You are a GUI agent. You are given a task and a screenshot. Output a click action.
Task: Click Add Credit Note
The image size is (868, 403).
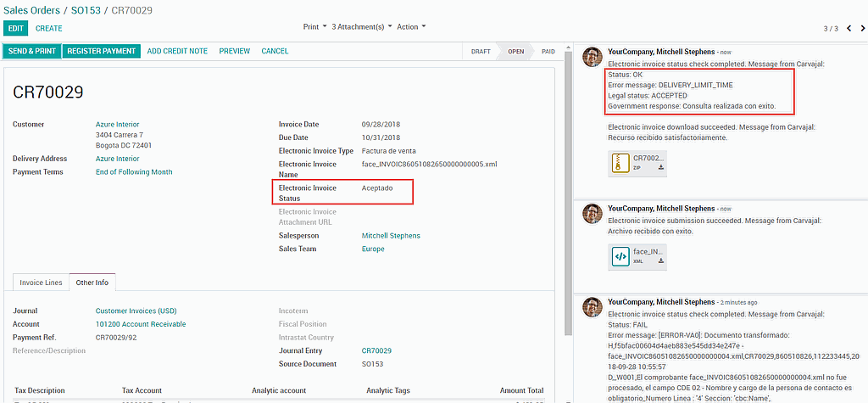coord(177,51)
